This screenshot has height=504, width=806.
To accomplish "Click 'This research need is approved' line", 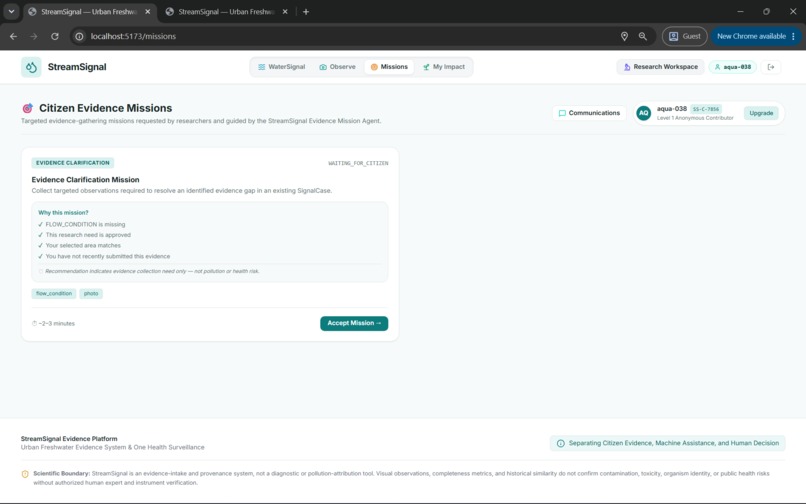I will [88, 235].
